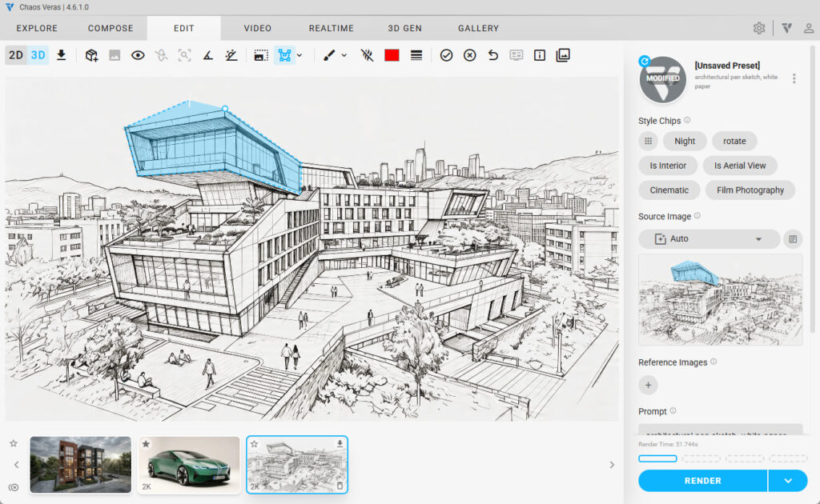
Task: Open the red color swatch
Action: pyautogui.click(x=392, y=55)
